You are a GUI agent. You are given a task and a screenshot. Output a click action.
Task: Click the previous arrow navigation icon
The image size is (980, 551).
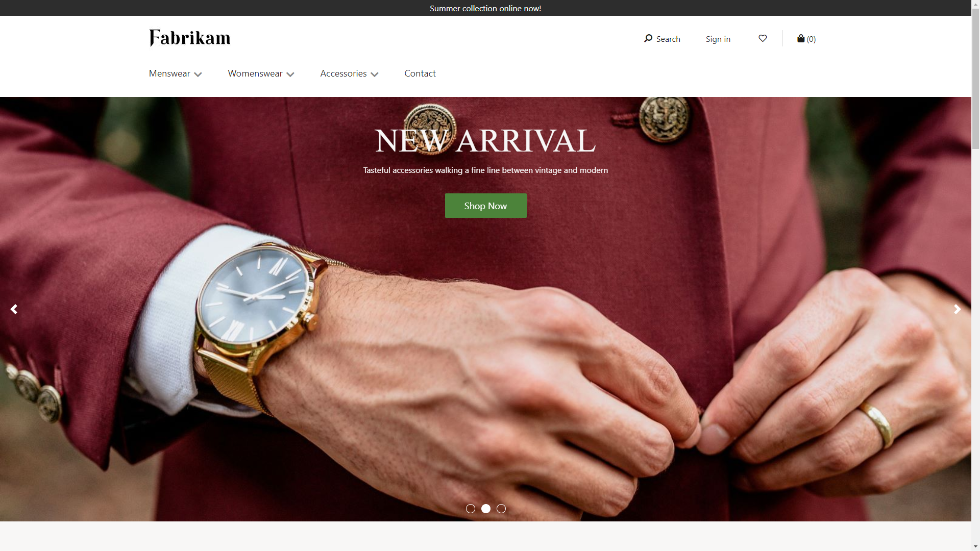[14, 309]
